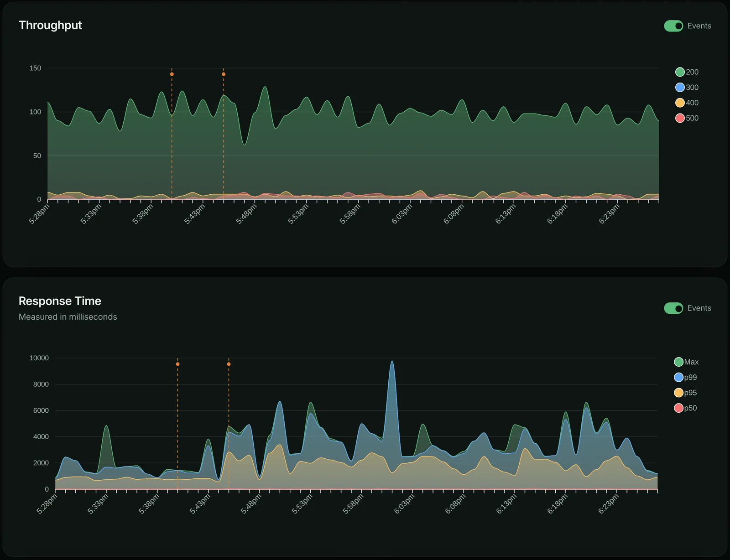Click the 5:48pm x-axis label in Throughput chart
Screen dimensions: 730x560
pos(246,214)
